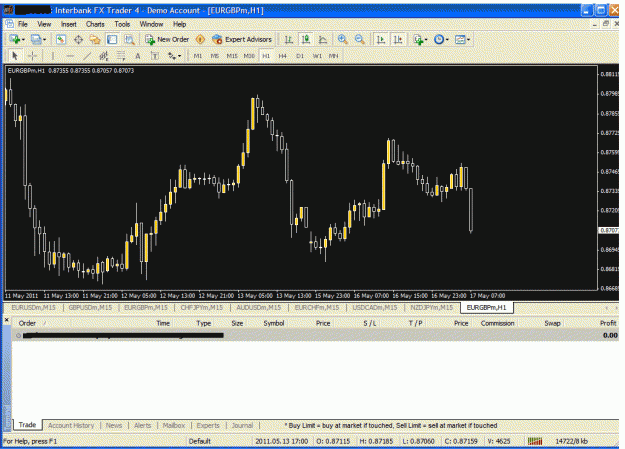Screen dimensions: 625x449
Task: Switch timeframe to MN monthly
Action: tap(334, 56)
